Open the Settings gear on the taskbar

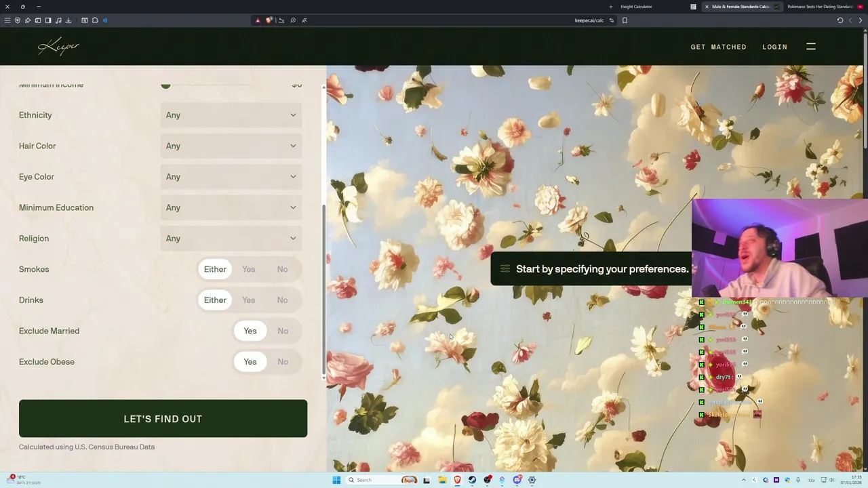pos(532,480)
